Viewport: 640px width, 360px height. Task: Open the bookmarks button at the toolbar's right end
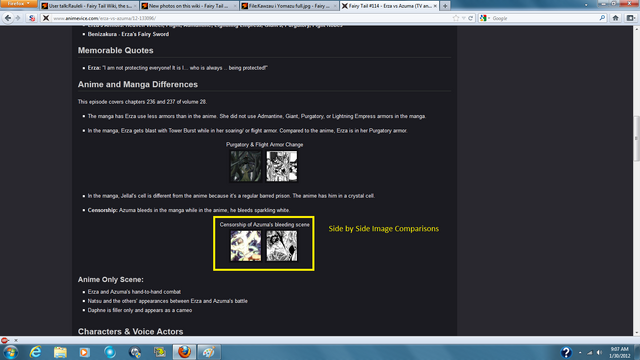click(631, 18)
